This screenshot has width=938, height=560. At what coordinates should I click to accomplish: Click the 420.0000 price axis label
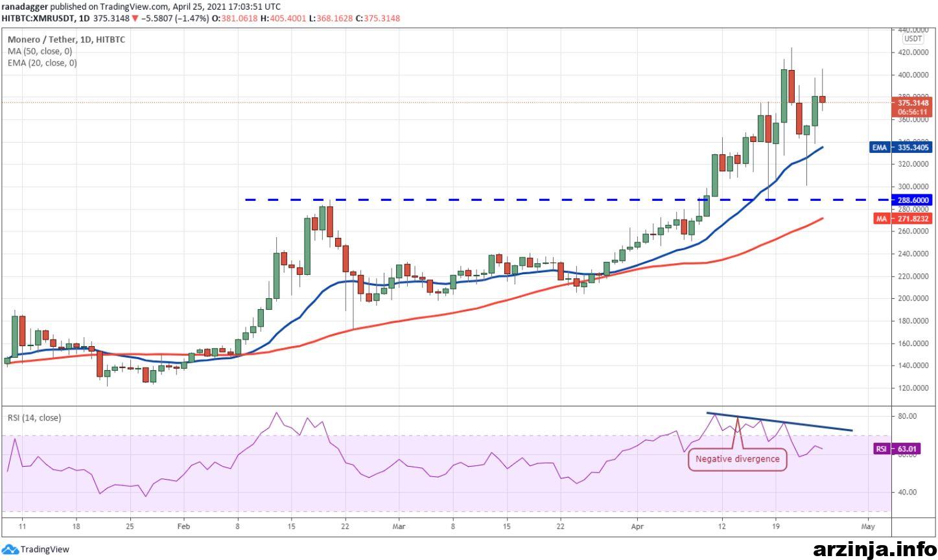pyautogui.click(x=914, y=52)
